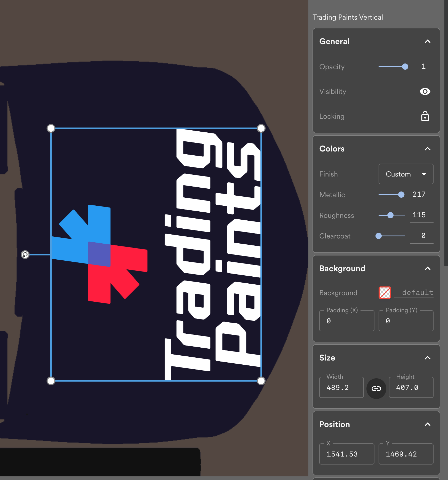448x480 pixels.
Task: Click the top-left resize handle of selection
Action: tap(51, 128)
